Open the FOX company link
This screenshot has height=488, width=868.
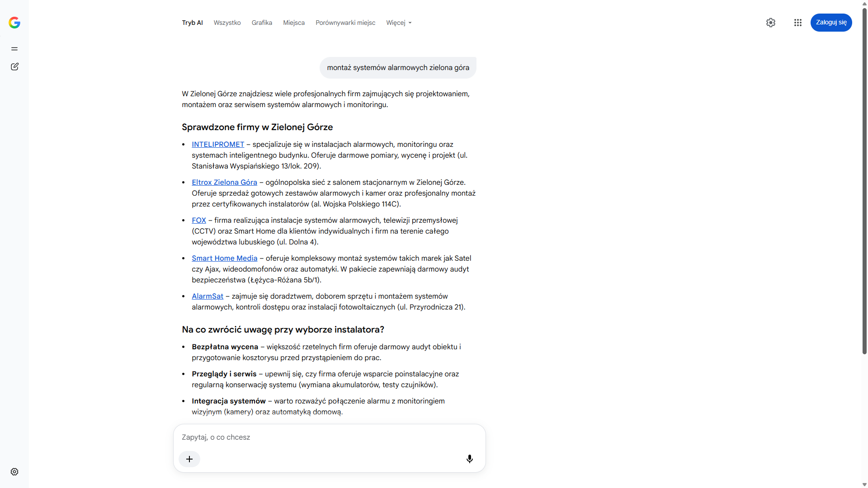(199, 221)
